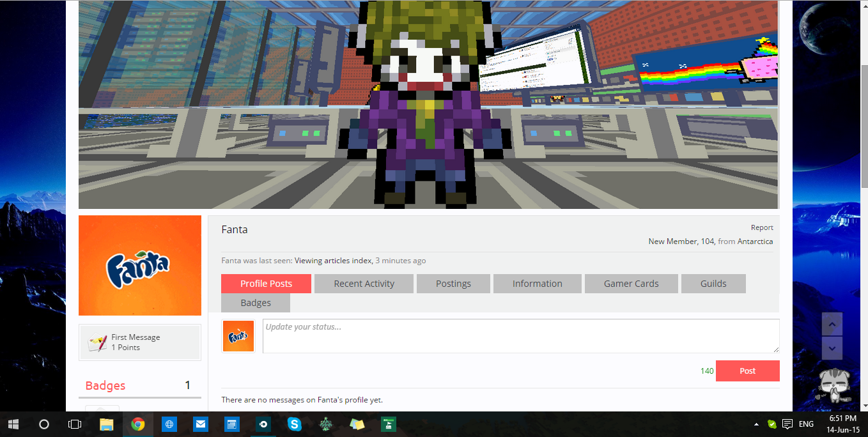
Task: Open the Postings tab
Action: (x=453, y=284)
